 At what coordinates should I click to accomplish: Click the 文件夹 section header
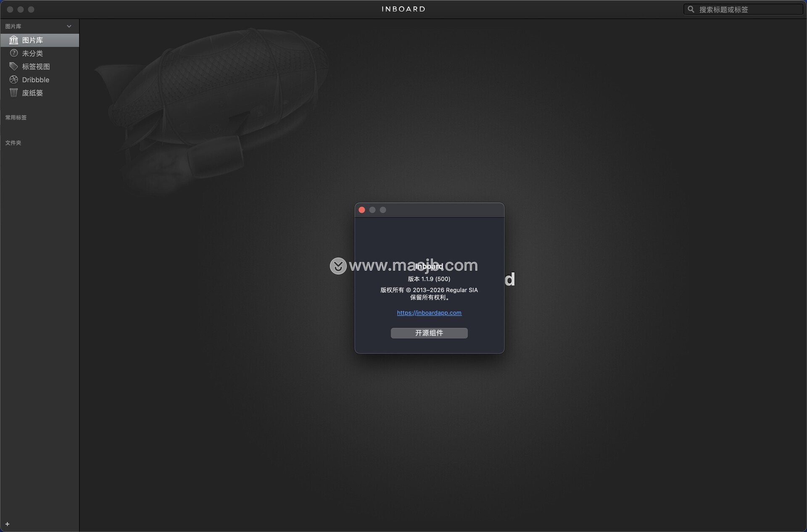(x=13, y=143)
